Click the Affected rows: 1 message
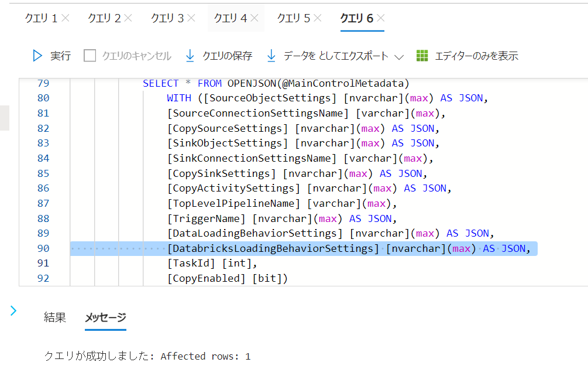588x369 pixels. coord(205,356)
